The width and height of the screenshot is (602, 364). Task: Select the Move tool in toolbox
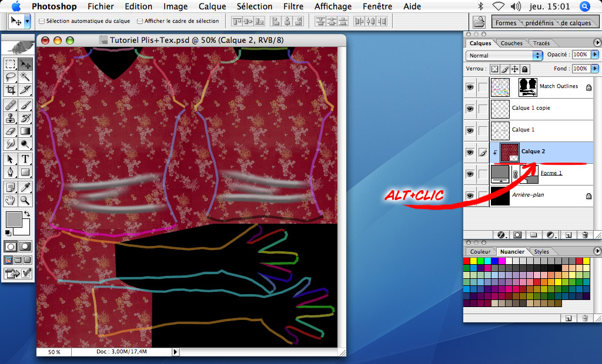(25, 64)
